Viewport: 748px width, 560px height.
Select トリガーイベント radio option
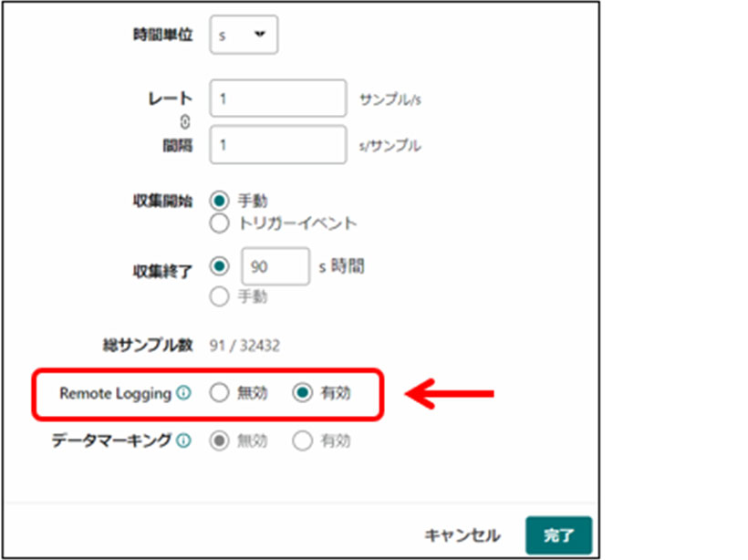220,223
